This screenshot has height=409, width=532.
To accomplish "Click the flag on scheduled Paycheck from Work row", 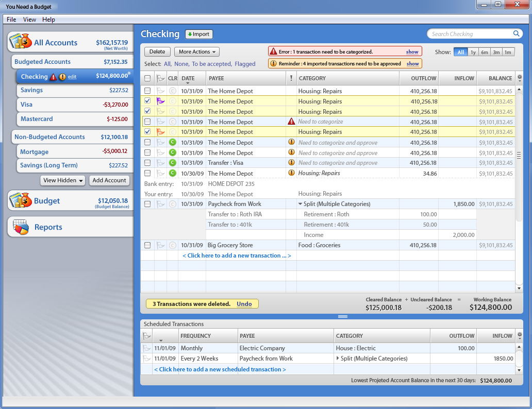I will click(x=146, y=359).
